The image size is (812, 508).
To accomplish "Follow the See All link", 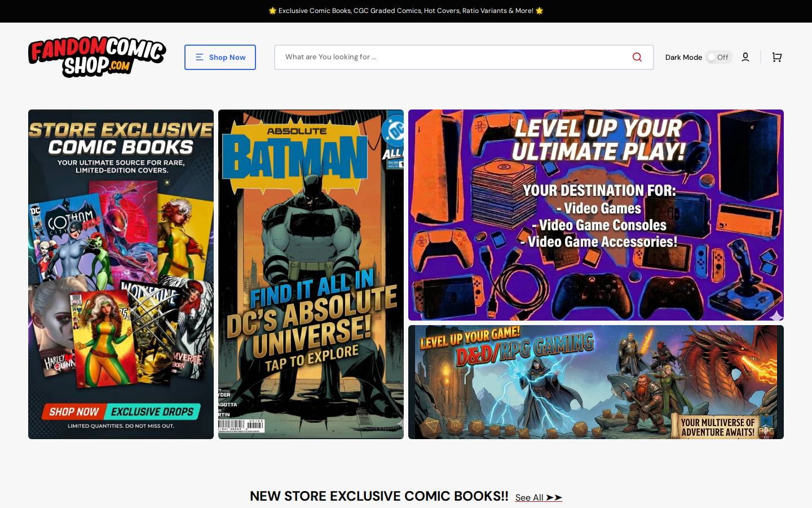I will pos(539,497).
